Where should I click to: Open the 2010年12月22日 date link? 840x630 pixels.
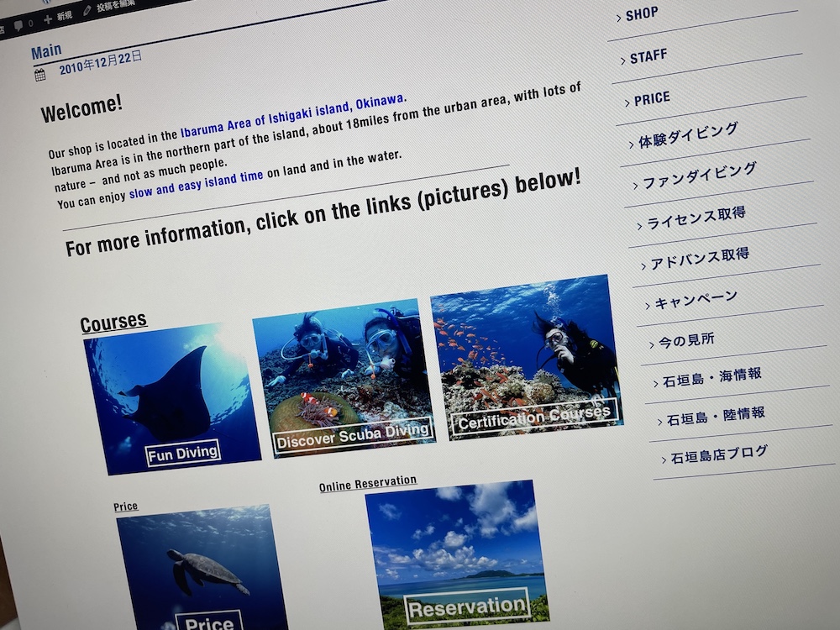click(100, 63)
